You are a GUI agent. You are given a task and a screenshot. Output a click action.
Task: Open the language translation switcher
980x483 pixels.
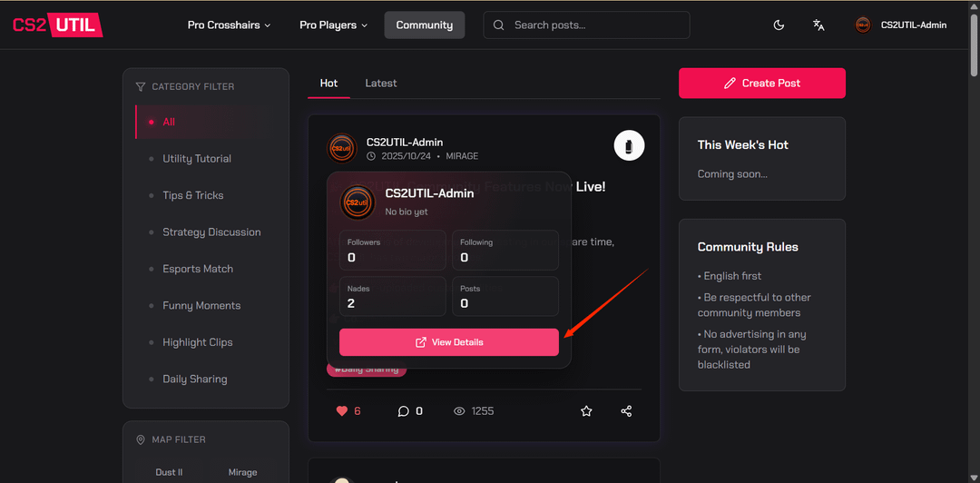[818, 25]
